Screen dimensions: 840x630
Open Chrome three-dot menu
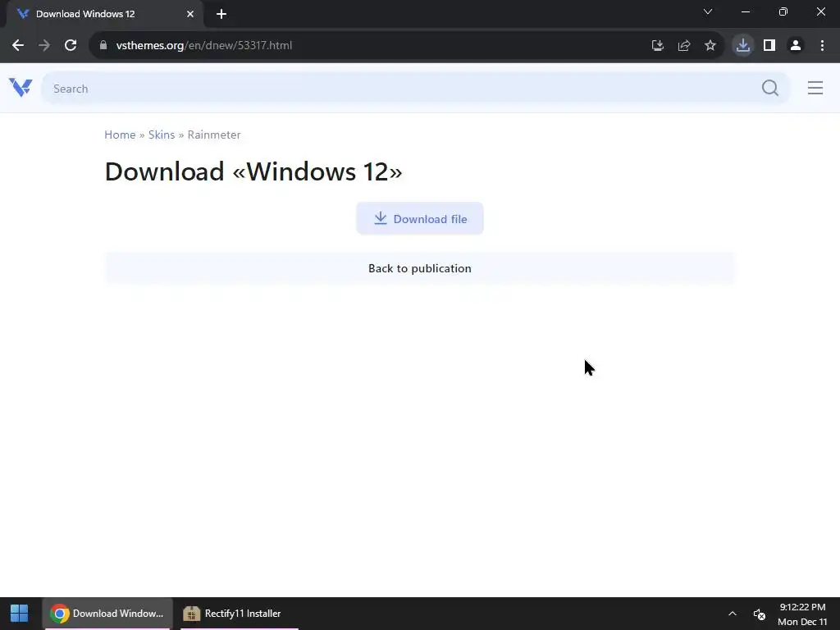point(822,46)
